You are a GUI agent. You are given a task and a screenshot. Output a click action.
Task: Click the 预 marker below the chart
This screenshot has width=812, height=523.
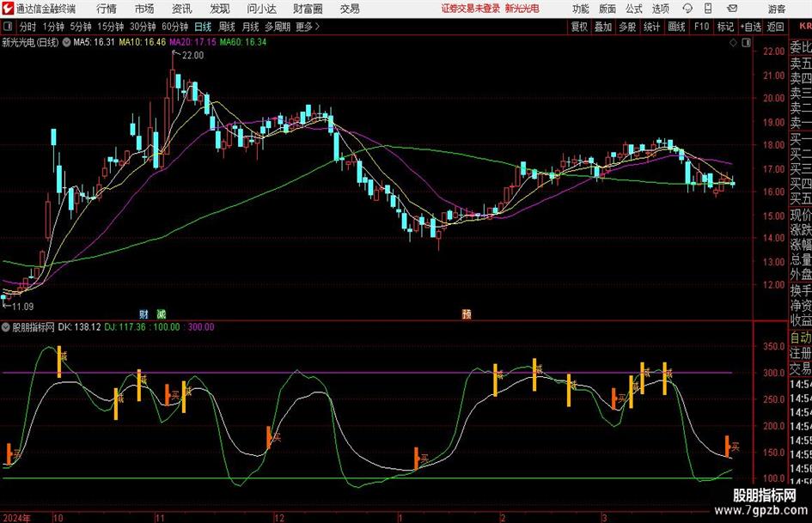pos(467,313)
